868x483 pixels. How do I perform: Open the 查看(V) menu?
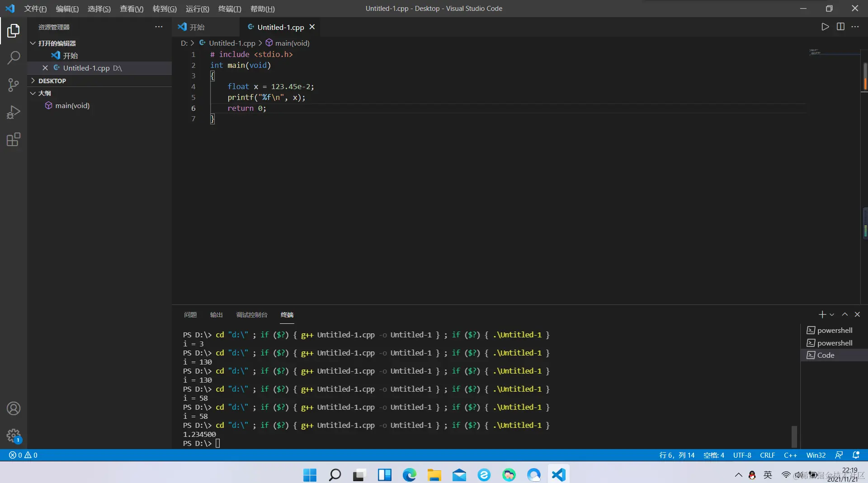pos(132,9)
